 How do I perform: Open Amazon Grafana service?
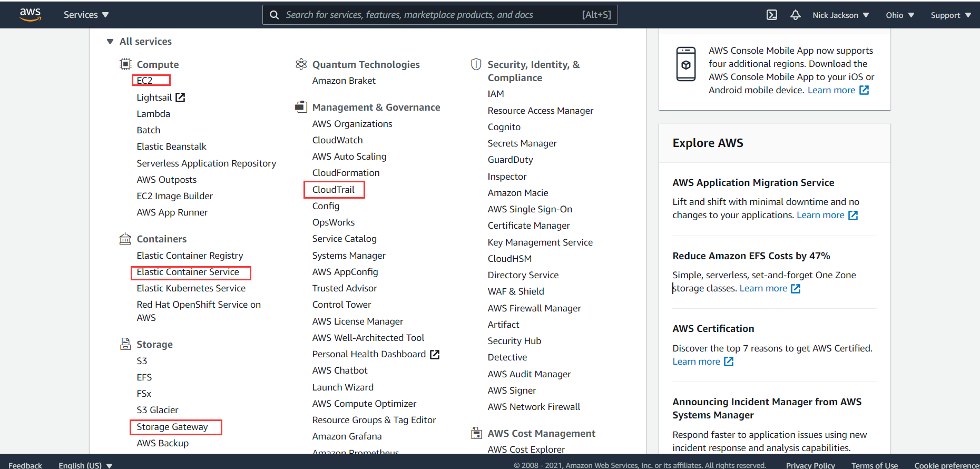[347, 436]
